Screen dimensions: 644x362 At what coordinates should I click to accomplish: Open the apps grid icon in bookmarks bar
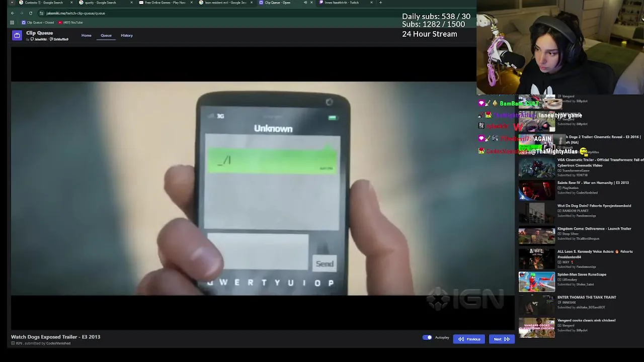pos(12,23)
